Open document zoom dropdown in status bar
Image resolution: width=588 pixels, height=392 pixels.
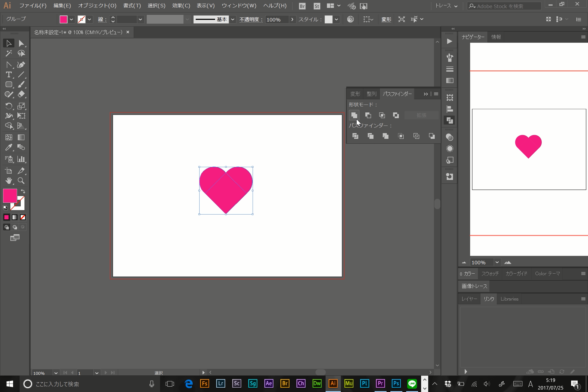click(56, 373)
